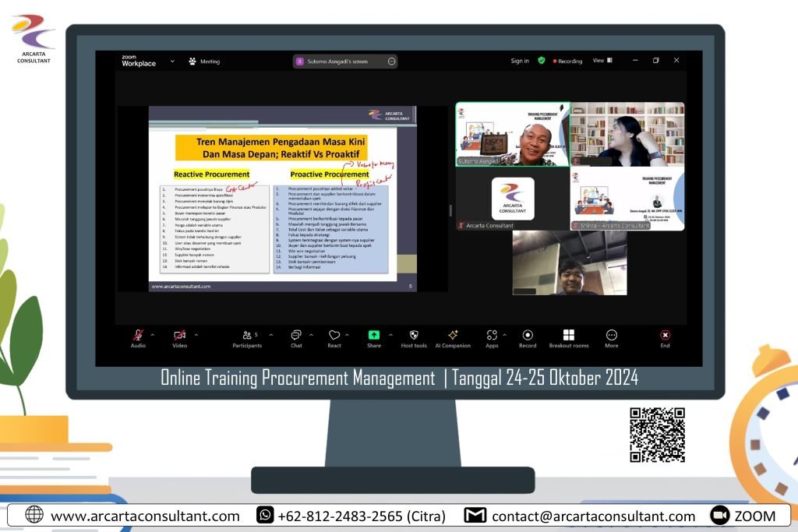The width and height of the screenshot is (798, 532).
Task: Click the End meeting button
Action: tap(665, 336)
